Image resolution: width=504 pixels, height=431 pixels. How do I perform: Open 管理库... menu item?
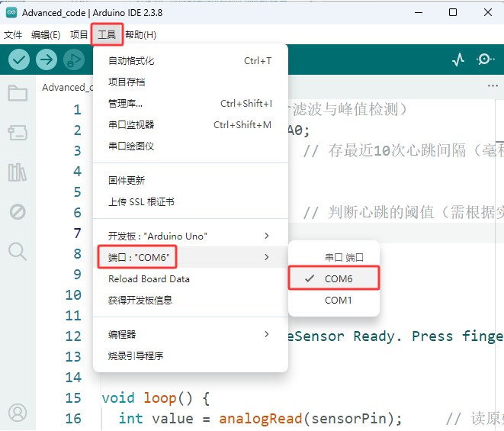pyautogui.click(x=191, y=104)
